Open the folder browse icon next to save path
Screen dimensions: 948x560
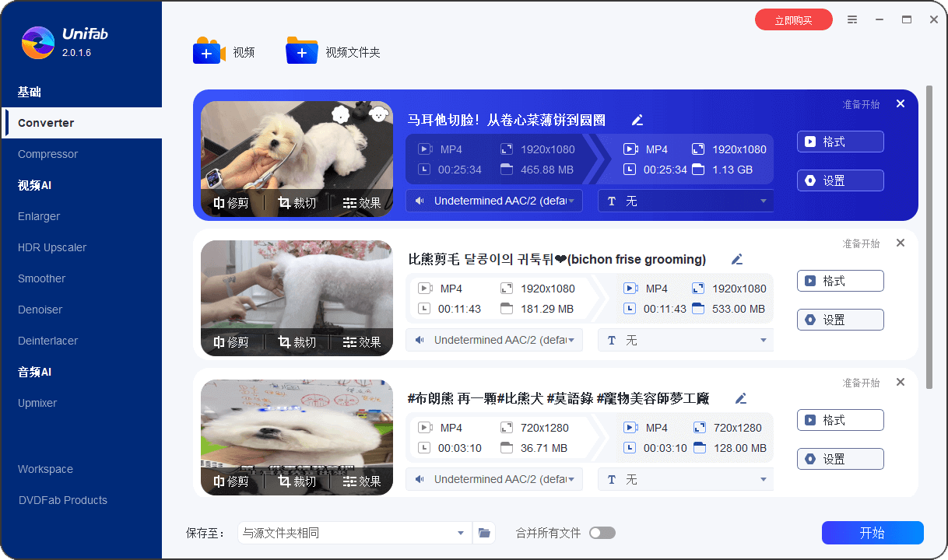(x=484, y=533)
